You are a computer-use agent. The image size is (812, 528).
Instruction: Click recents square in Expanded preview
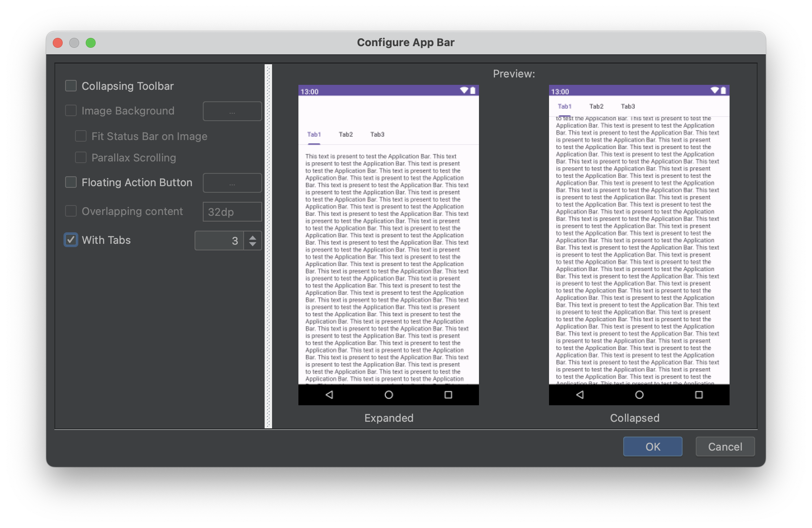(x=448, y=395)
